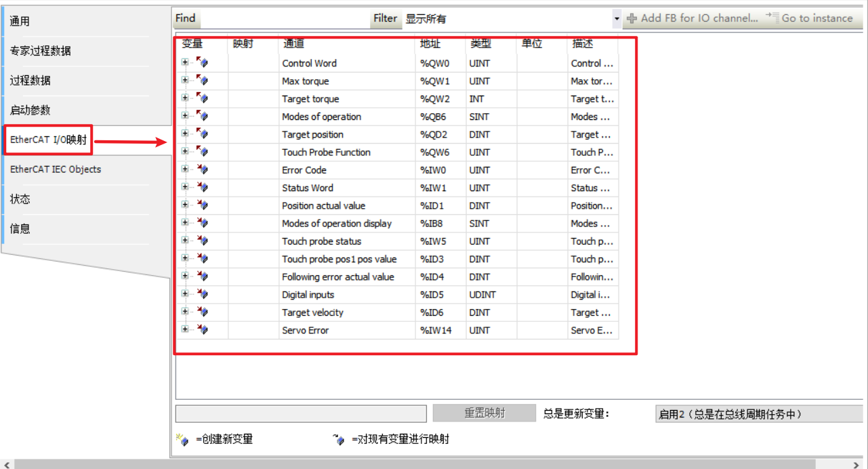This screenshot has width=868, height=469.
Task: Click the horizontal scrollbar at the bottom
Action: click(x=434, y=464)
